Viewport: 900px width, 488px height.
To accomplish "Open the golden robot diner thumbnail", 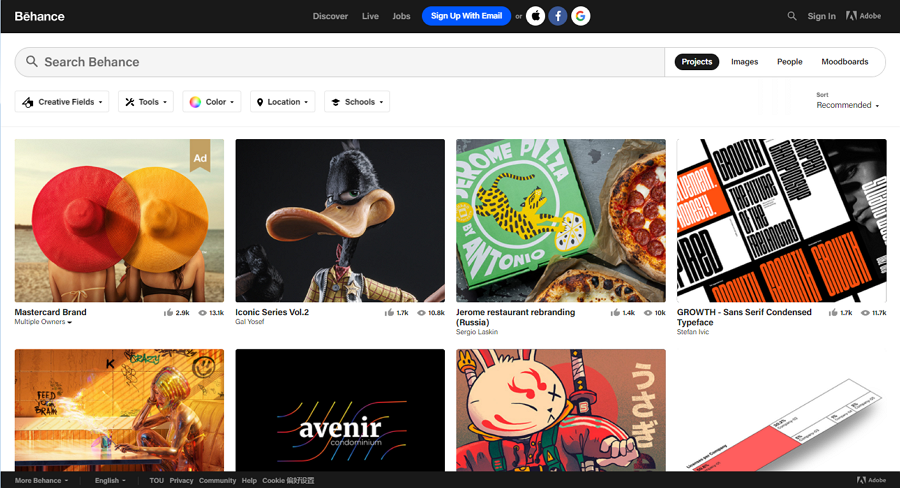I will pyautogui.click(x=119, y=410).
